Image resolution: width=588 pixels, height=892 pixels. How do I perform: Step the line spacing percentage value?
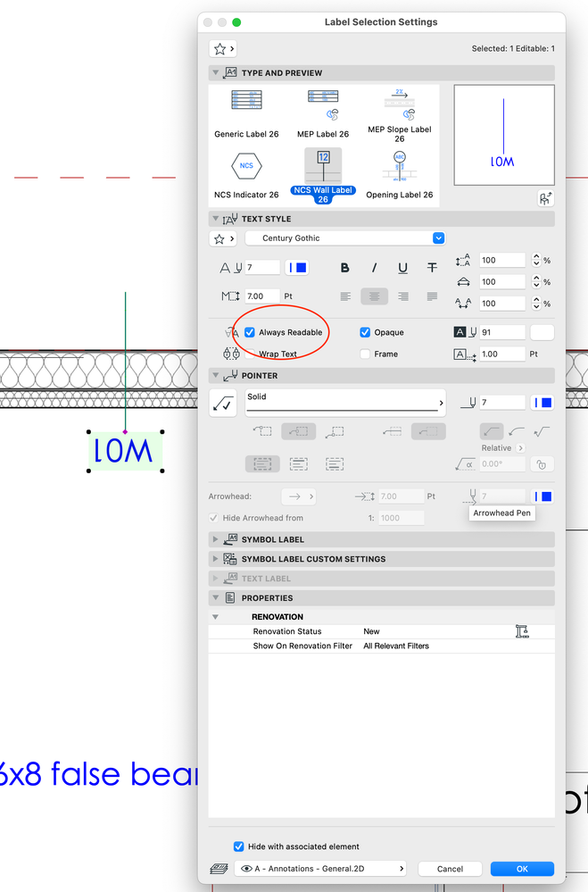point(536,260)
